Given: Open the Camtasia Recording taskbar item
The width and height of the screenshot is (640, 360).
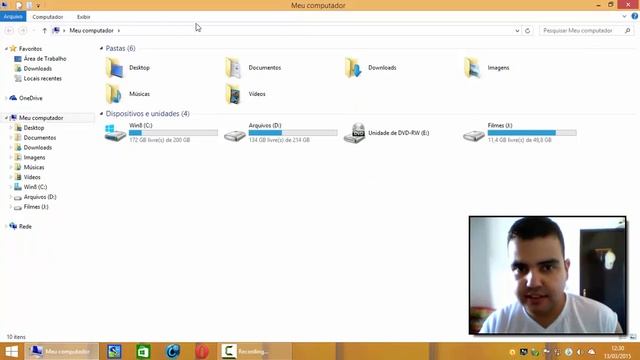Looking at the screenshot, I should point(254,351).
